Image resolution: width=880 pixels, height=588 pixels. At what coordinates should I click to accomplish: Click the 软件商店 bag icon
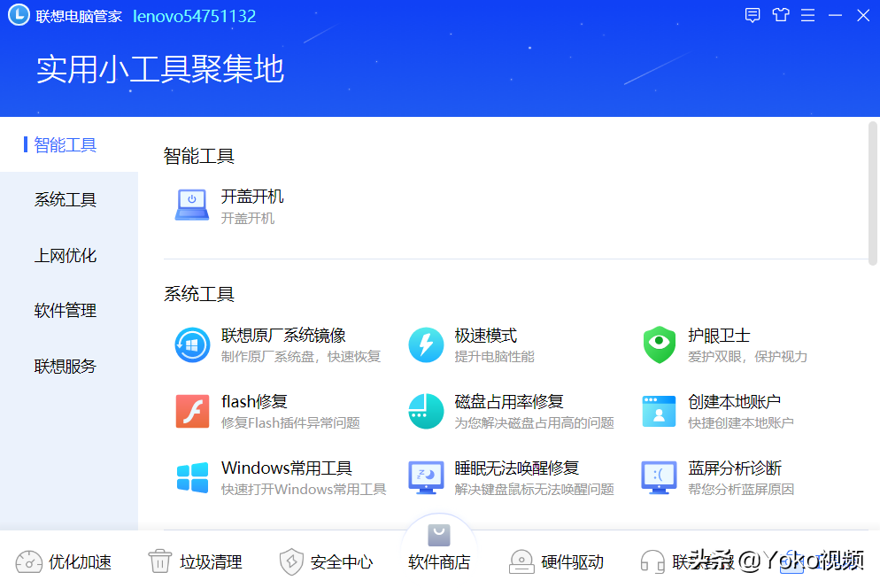pyautogui.click(x=439, y=535)
